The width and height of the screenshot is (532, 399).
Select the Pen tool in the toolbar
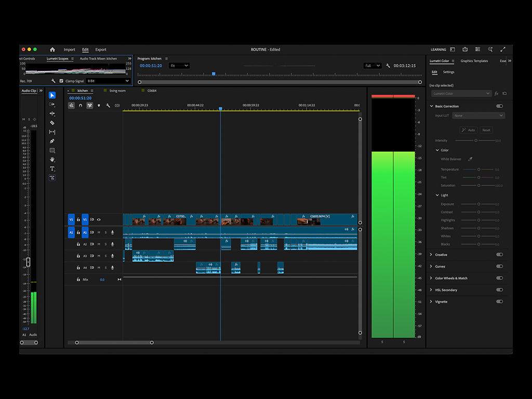(52, 141)
